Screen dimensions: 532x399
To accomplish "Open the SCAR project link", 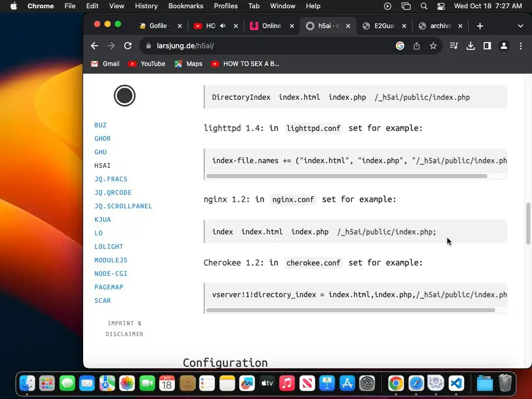I will [x=102, y=301].
